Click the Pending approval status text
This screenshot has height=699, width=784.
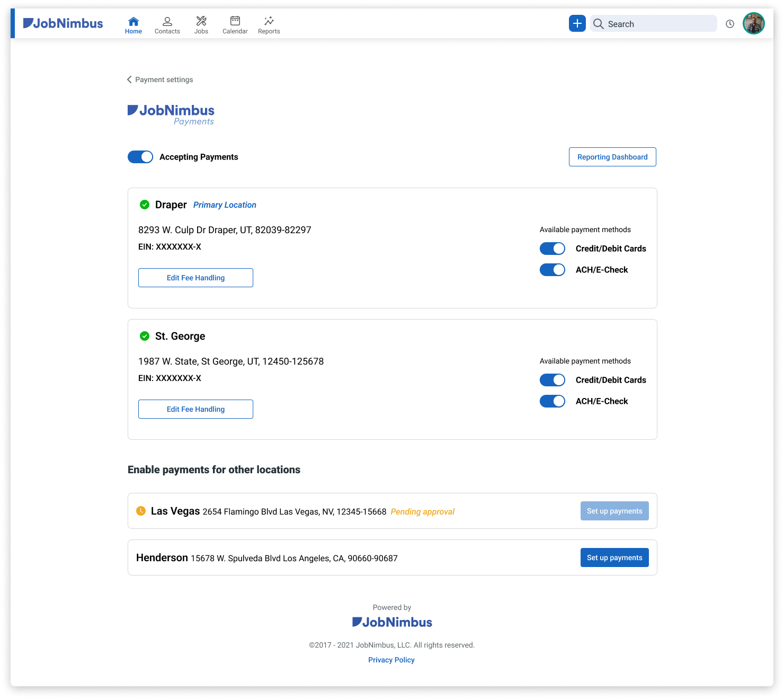point(423,511)
